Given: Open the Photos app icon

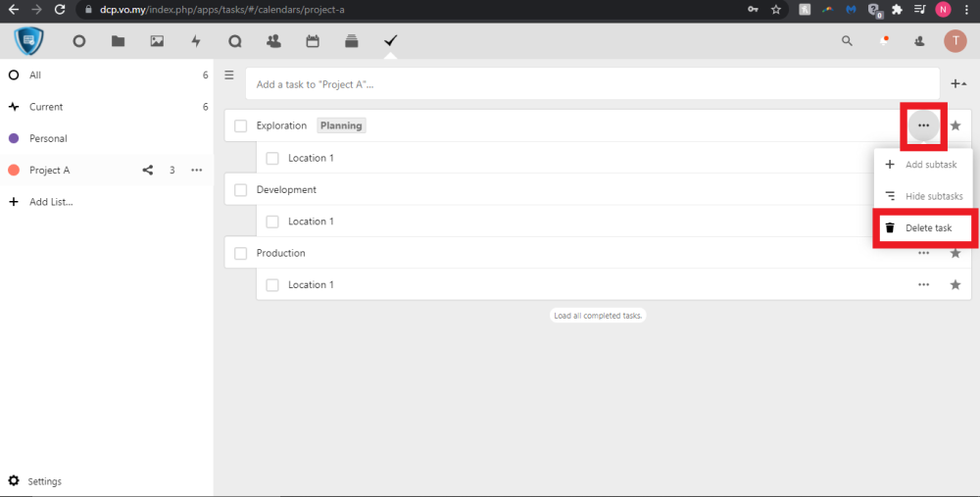Looking at the screenshot, I should (157, 41).
